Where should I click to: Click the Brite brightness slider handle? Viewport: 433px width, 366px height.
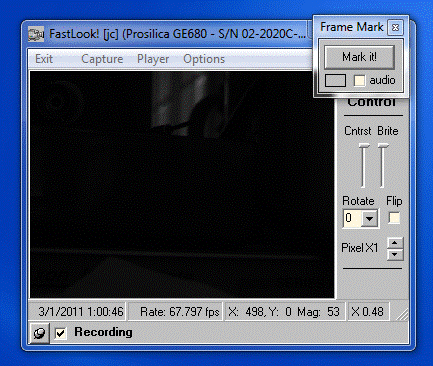pos(383,146)
